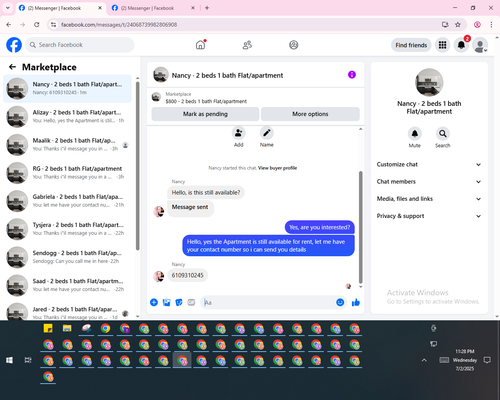Click the phone number message 6109310245
The image size is (500, 400).
pyautogui.click(x=187, y=275)
